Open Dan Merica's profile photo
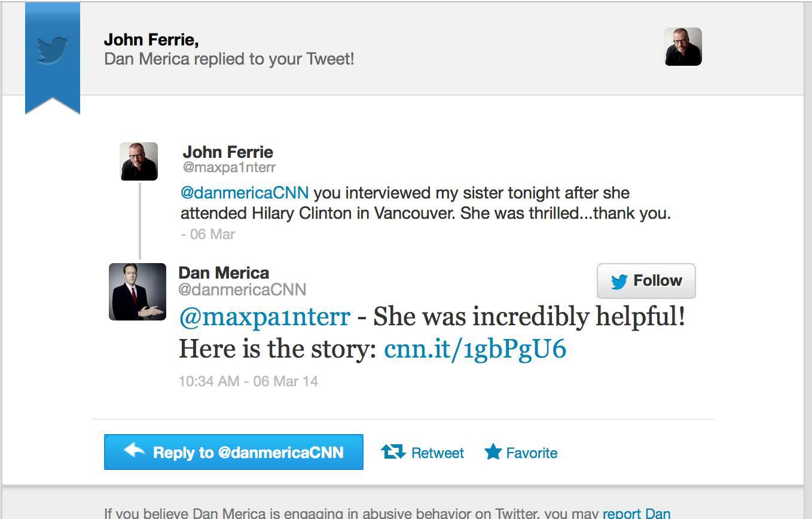This screenshot has width=812, height=519. [x=138, y=292]
